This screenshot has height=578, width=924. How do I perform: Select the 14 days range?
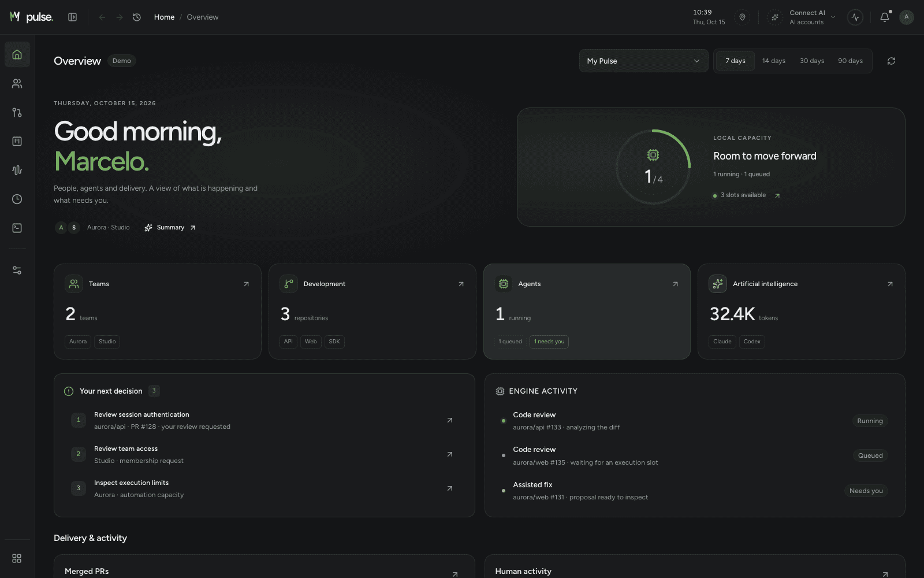click(773, 61)
